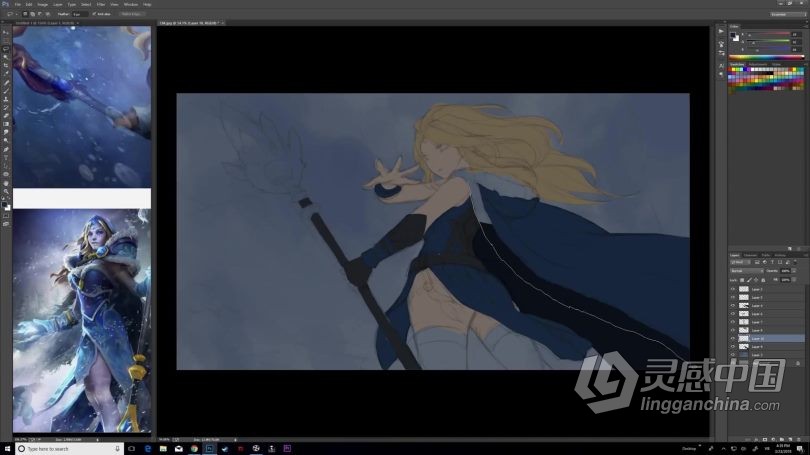Select the Crop tool

click(x=6, y=65)
